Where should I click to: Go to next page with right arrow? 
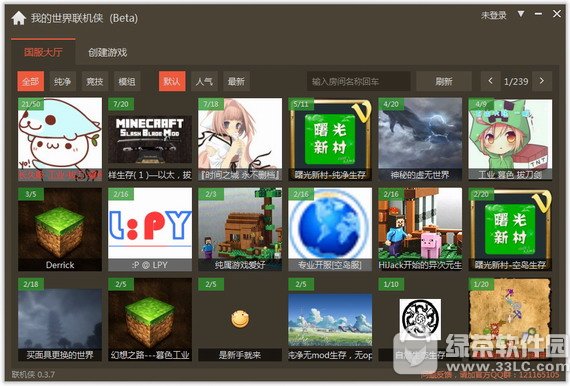click(542, 81)
